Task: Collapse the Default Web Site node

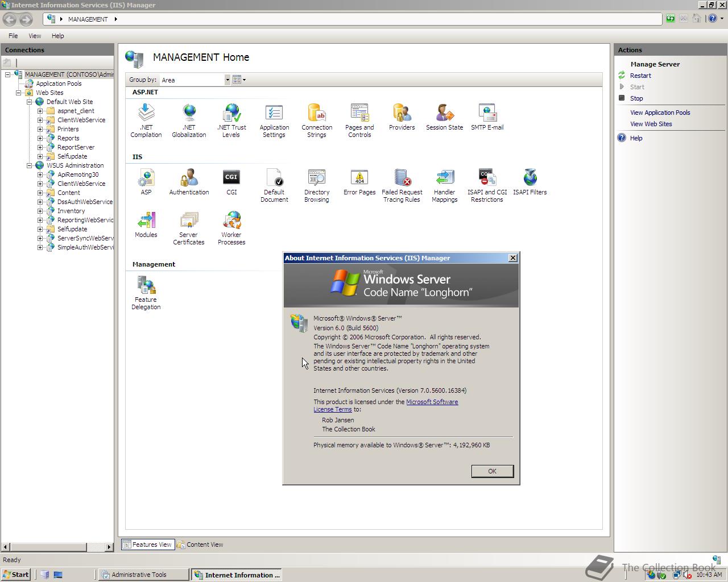Action: click(x=29, y=102)
